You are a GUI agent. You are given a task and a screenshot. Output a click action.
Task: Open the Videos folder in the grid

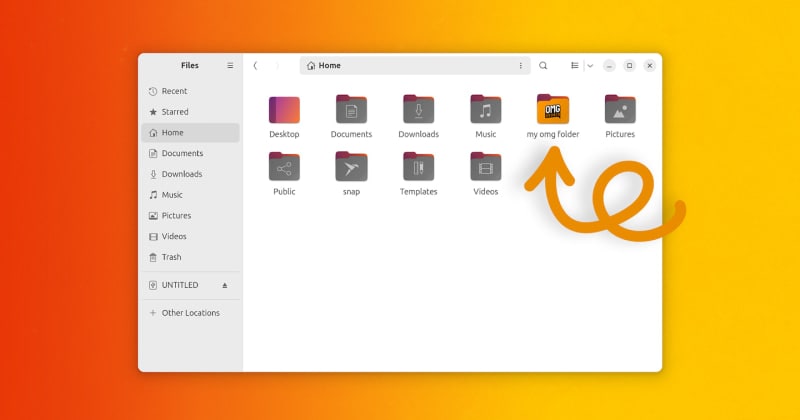click(485, 167)
